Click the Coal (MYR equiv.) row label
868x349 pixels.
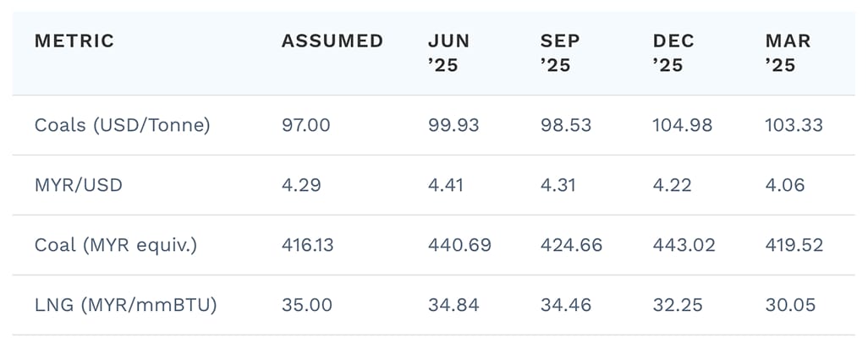pos(116,244)
